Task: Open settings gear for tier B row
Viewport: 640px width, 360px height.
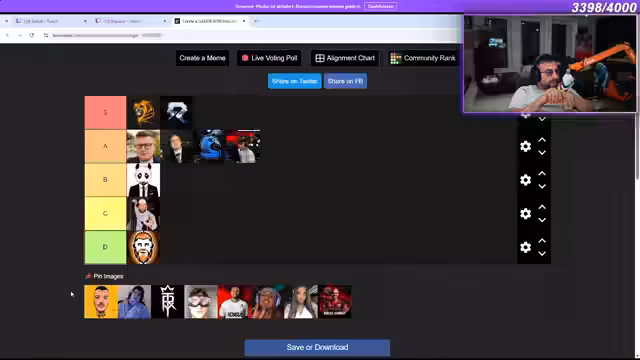Action: point(525,180)
